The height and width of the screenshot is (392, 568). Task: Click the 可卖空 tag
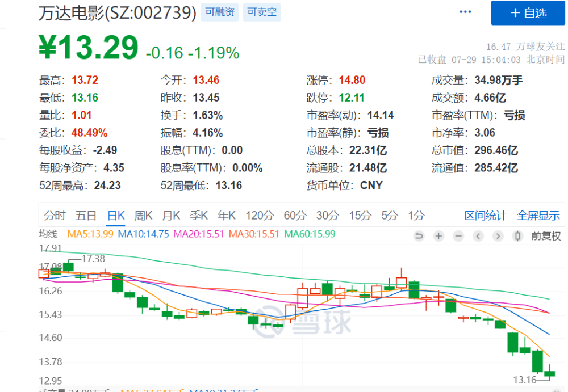[x=262, y=12]
